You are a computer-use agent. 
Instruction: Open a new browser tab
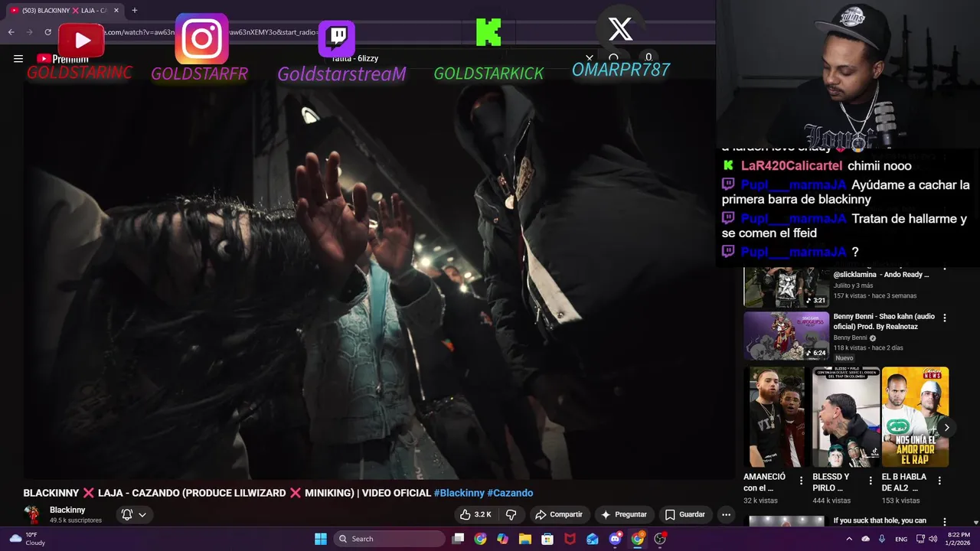(x=135, y=10)
